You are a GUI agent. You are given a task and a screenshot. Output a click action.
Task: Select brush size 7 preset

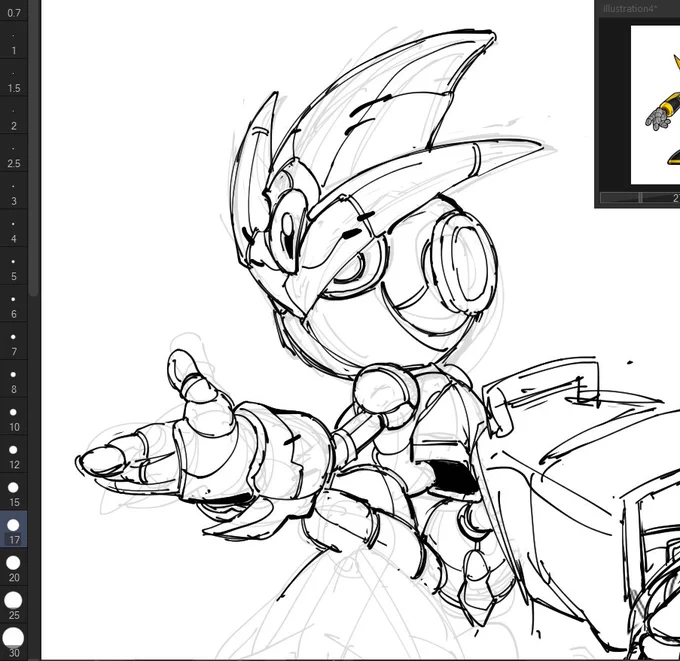pos(13,341)
